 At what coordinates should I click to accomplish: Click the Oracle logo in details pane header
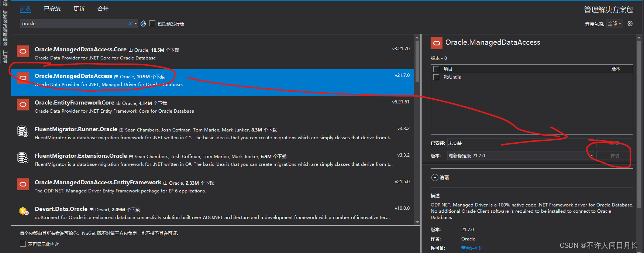[437, 43]
